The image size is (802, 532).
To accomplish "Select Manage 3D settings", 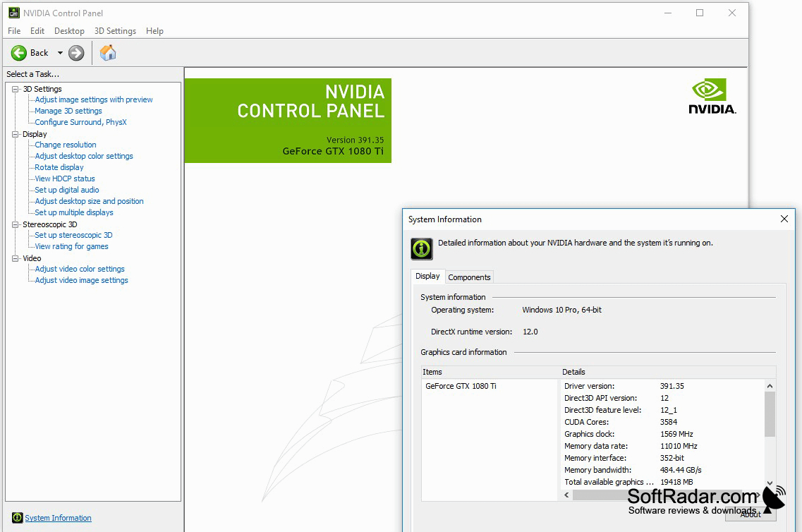I will 68,111.
